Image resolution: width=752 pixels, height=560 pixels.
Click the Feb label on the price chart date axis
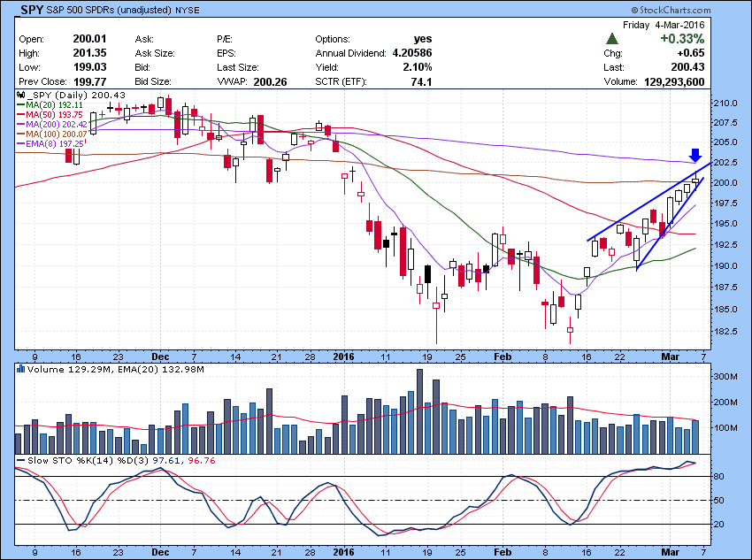pos(503,357)
